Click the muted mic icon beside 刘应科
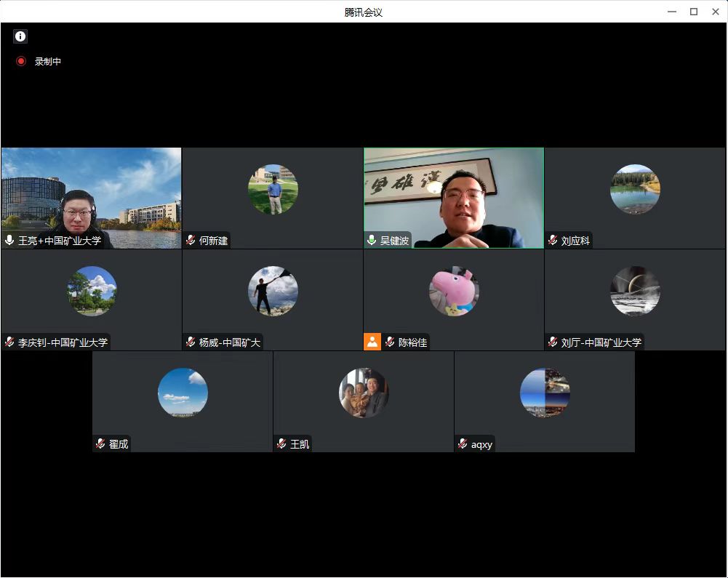The width and height of the screenshot is (728, 578). [553, 240]
